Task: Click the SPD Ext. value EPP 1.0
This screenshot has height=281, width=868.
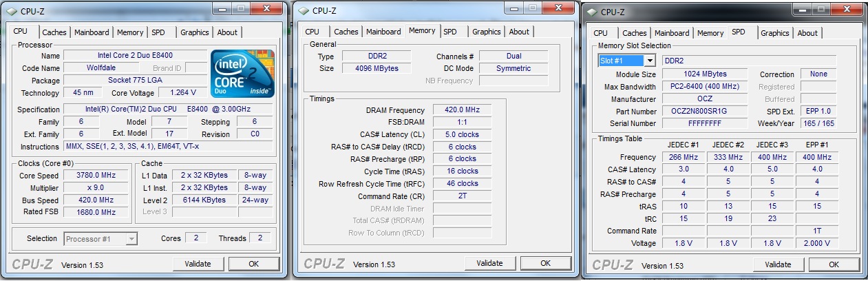Action: pos(818,112)
